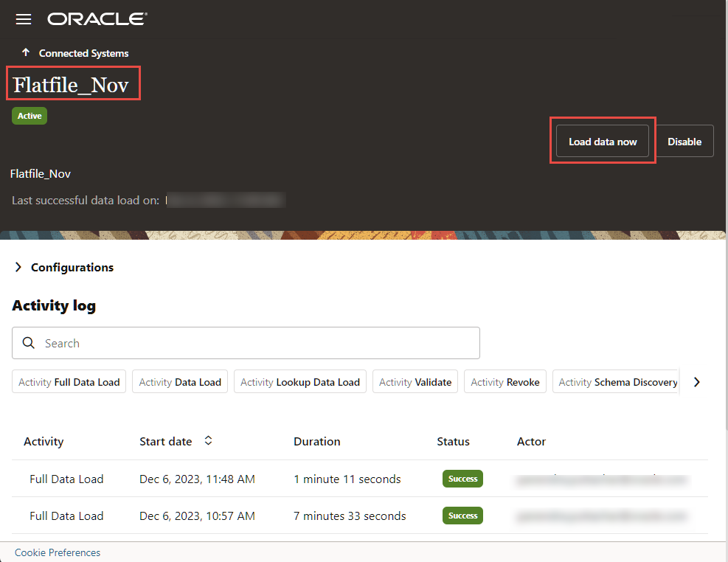This screenshot has width=728, height=562.
Task: Click the Duration column header
Action: coord(316,441)
